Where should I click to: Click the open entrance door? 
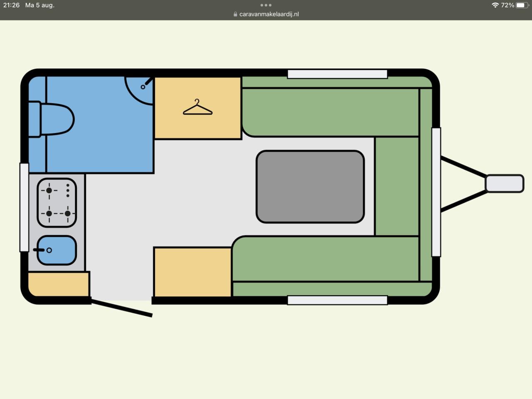(x=121, y=308)
